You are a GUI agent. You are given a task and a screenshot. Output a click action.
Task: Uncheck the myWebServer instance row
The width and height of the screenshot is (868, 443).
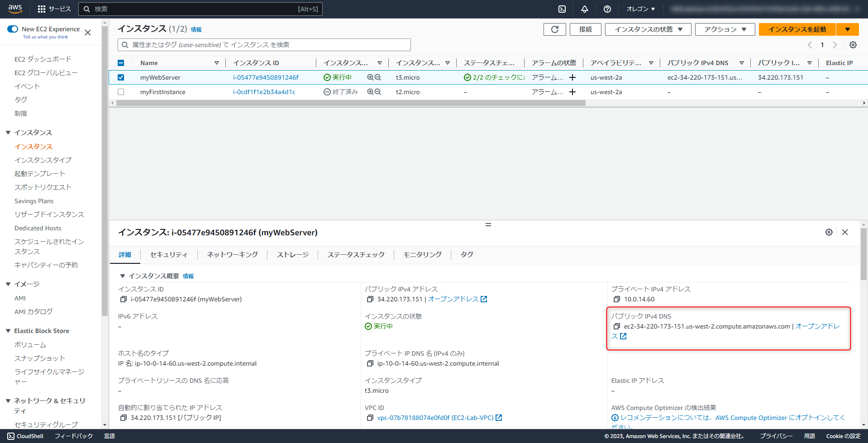120,77
